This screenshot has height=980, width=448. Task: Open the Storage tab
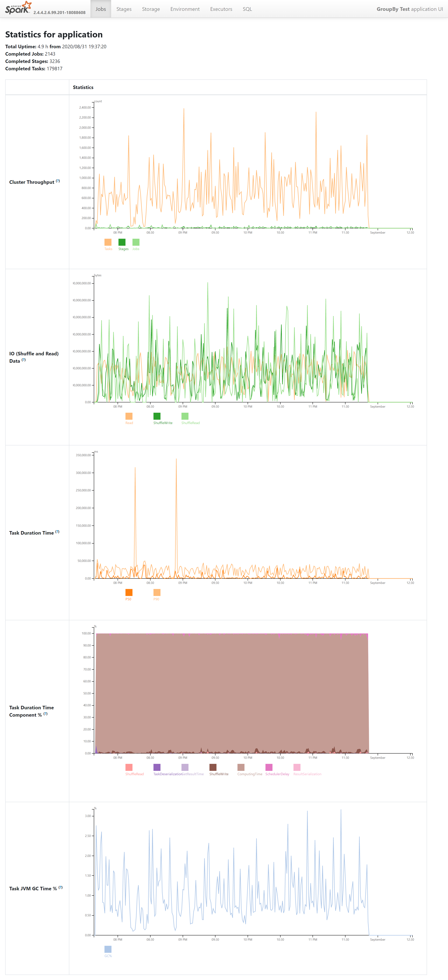pos(151,9)
